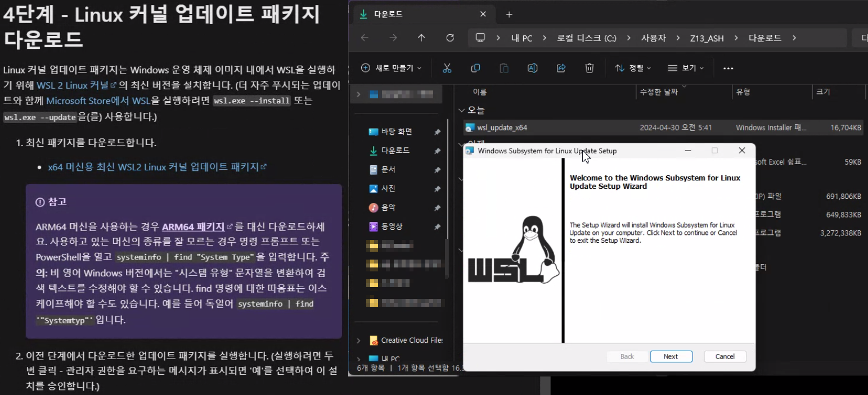This screenshot has height=395, width=868.
Task: Click Next in the WSL Update Setup wizard
Action: click(x=671, y=356)
